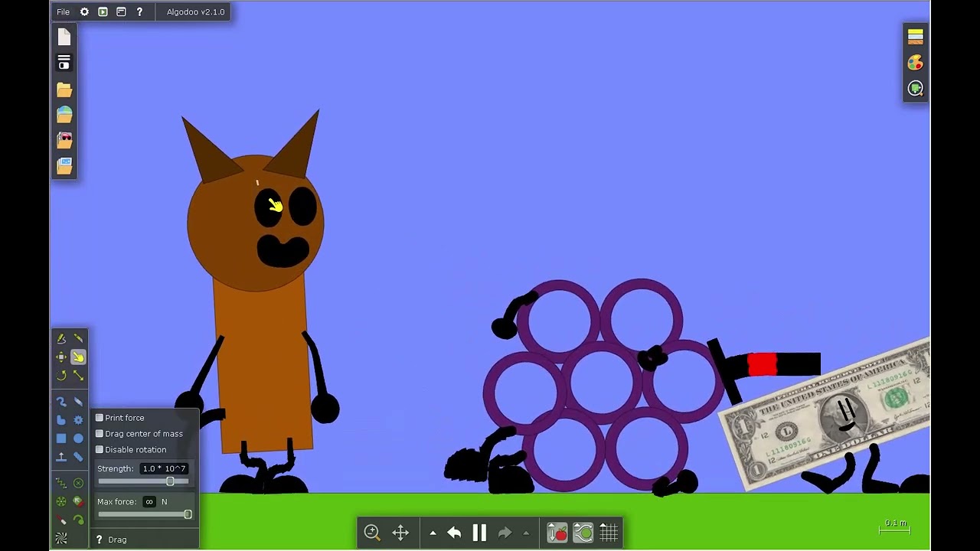Select the Fixate tool
Screen dimensions: 980x551
click(78, 483)
